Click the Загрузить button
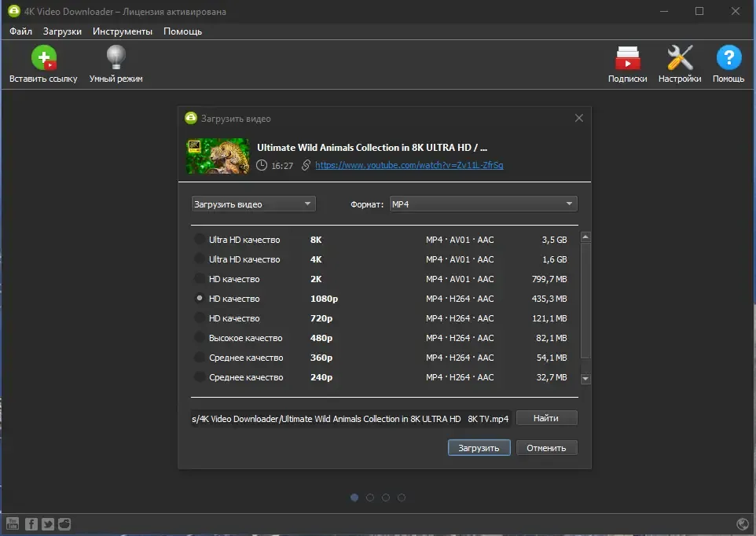 pyautogui.click(x=479, y=448)
